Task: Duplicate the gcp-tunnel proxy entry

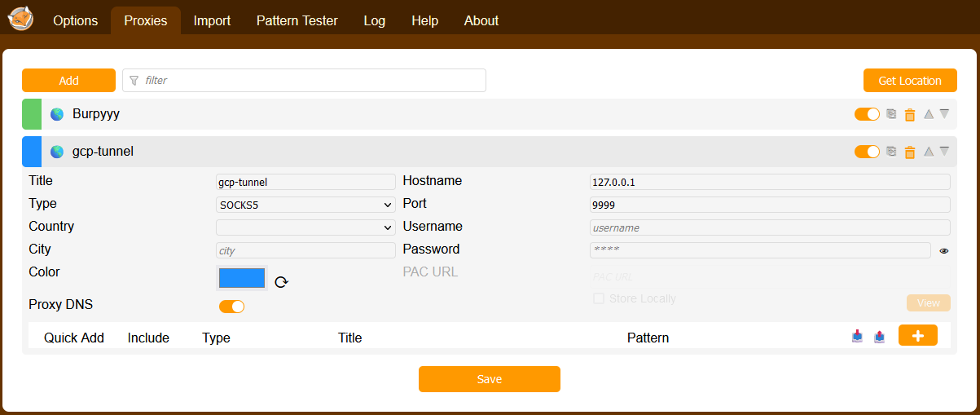Action: point(892,152)
